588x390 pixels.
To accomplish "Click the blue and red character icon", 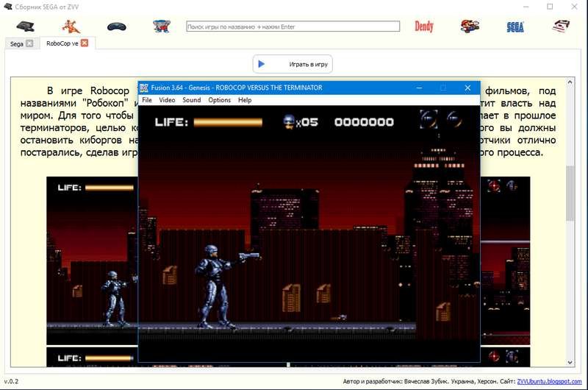I will tap(161, 26).
